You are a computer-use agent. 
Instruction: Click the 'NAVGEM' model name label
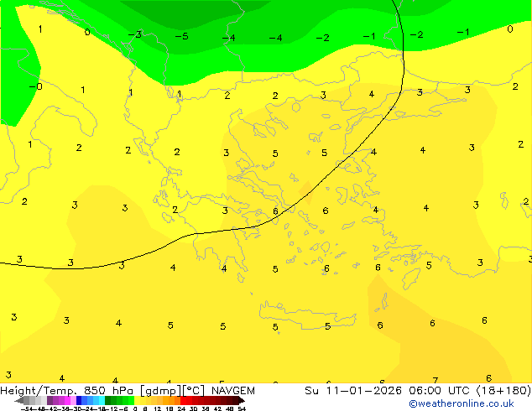coord(233,391)
